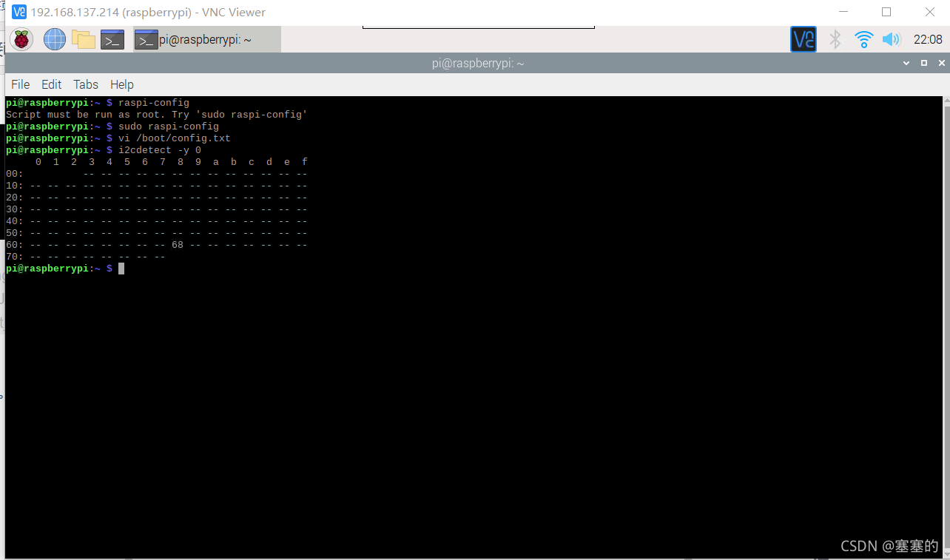The image size is (950, 560).
Task: Open the Wi-Fi network tray icon
Action: 863,39
